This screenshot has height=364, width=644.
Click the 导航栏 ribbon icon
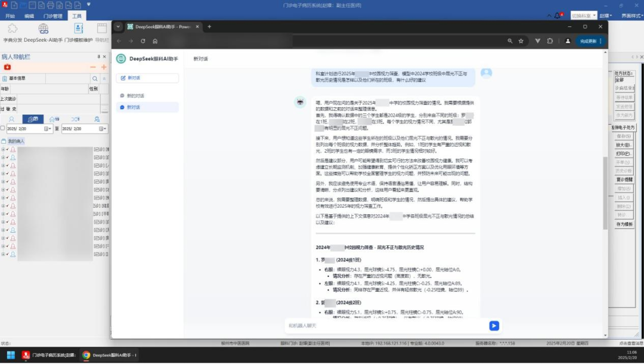(x=102, y=33)
